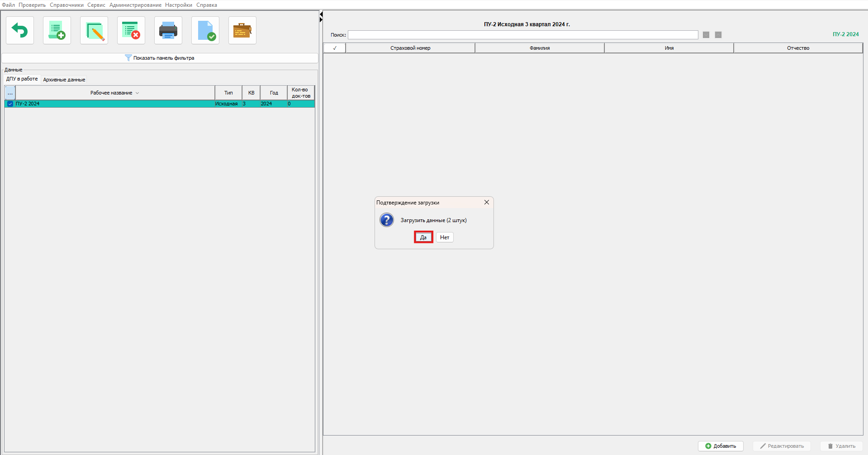
Task: Toggle the checkmark column header in right table
Action: [x=335, y=48]
